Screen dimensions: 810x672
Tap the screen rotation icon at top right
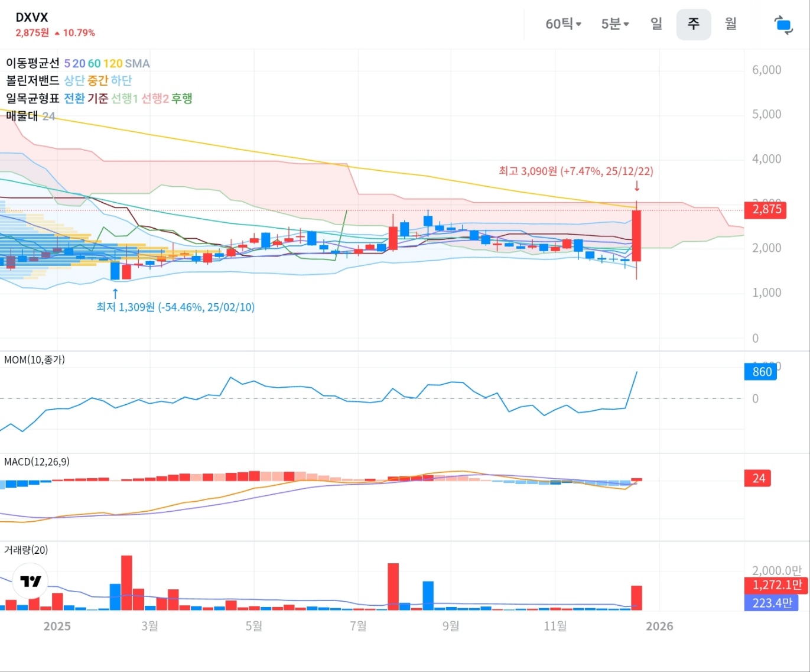tap(783, 25)
